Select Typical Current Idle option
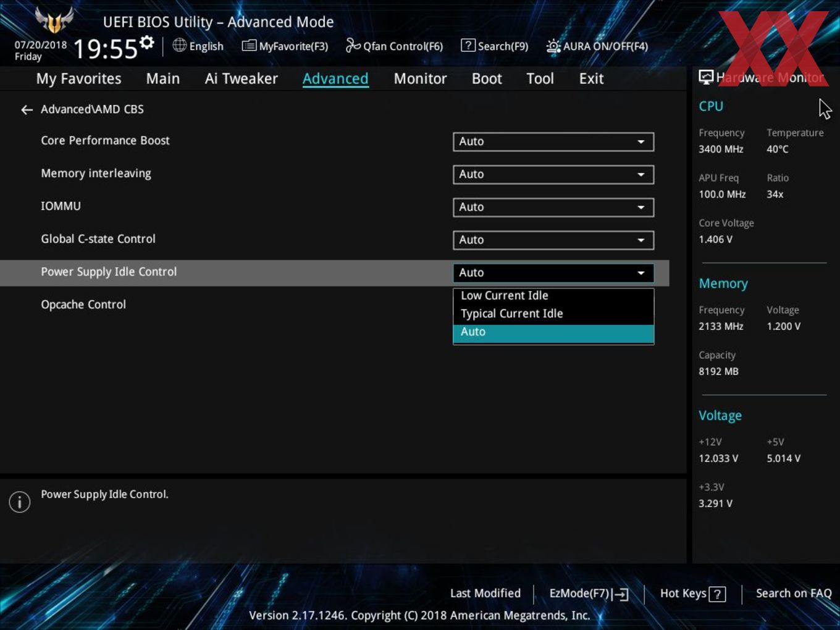The width and height of the screenshot is (840, 630). click(553, 314)
